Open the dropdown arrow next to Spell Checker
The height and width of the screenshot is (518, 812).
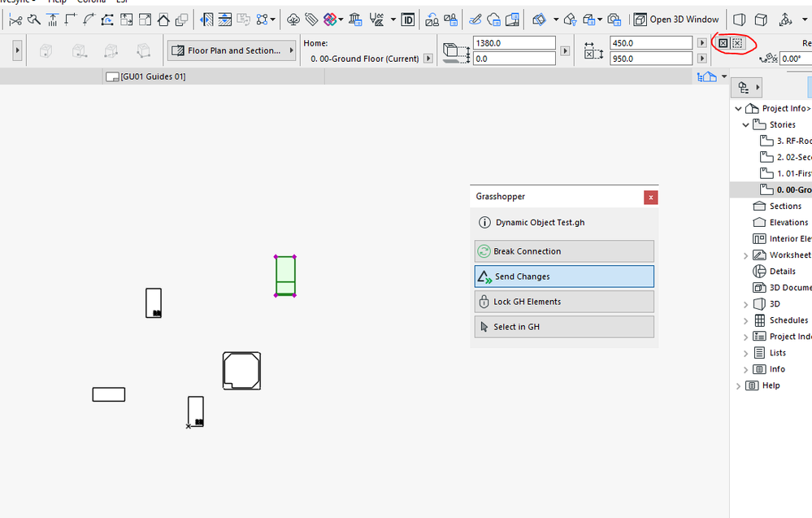tap(393, 20)
